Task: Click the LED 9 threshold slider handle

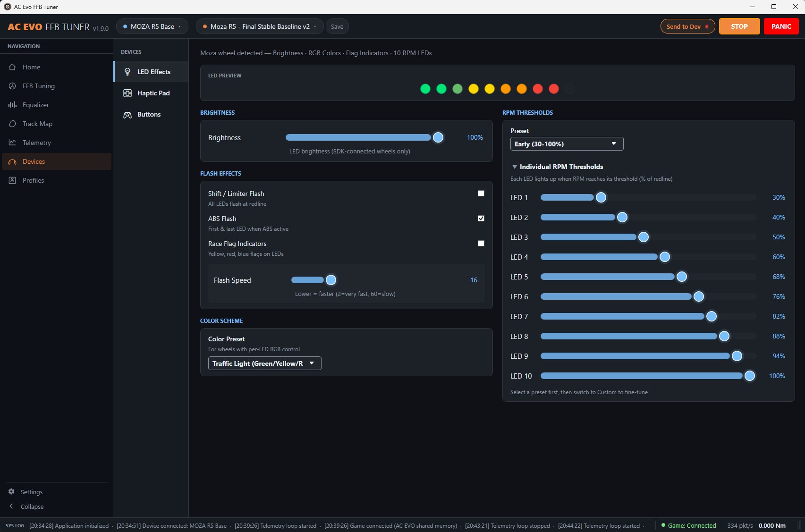Action: point(737,356)
